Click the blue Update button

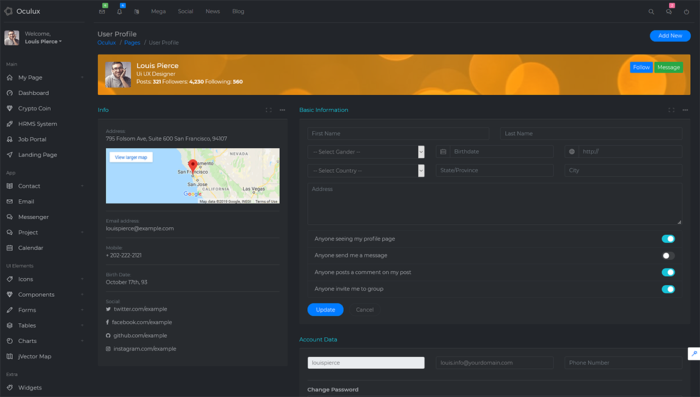tap(325, 309)
